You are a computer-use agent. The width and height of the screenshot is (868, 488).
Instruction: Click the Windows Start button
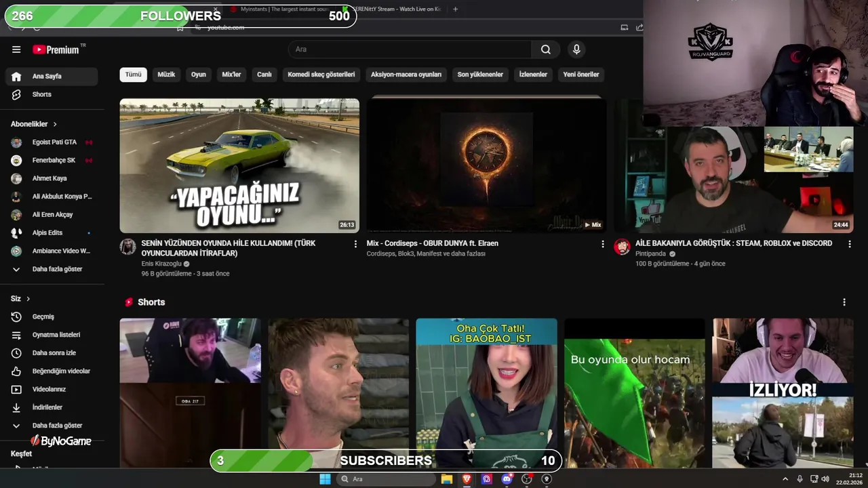click(x=325, y=479)
